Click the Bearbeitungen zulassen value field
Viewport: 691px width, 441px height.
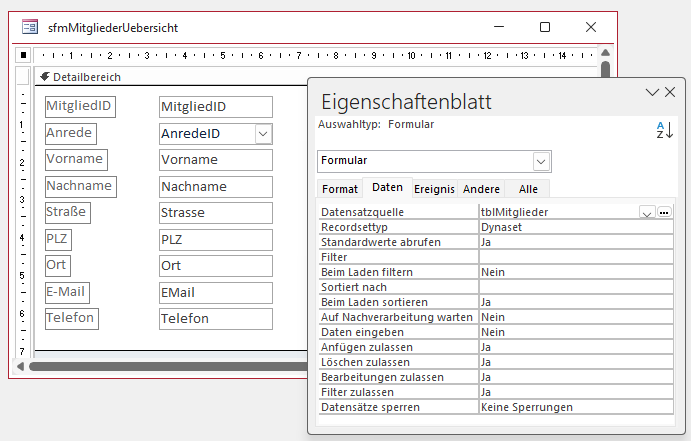[x=576, y=377]
